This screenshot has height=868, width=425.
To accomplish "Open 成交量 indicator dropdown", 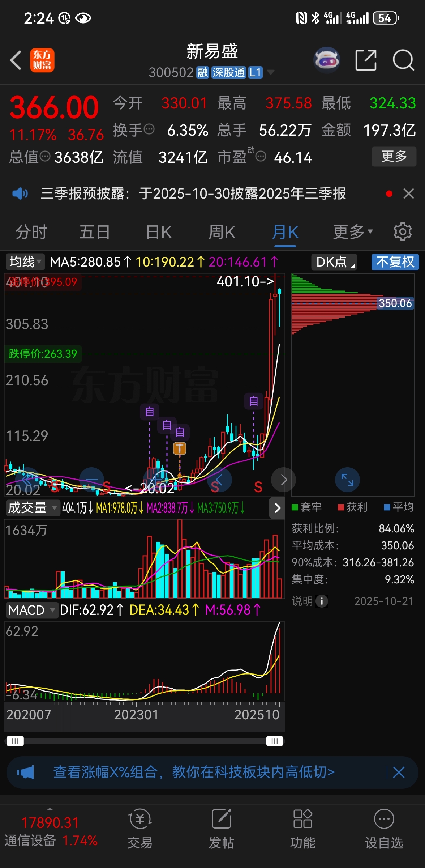I will [32, 508].
